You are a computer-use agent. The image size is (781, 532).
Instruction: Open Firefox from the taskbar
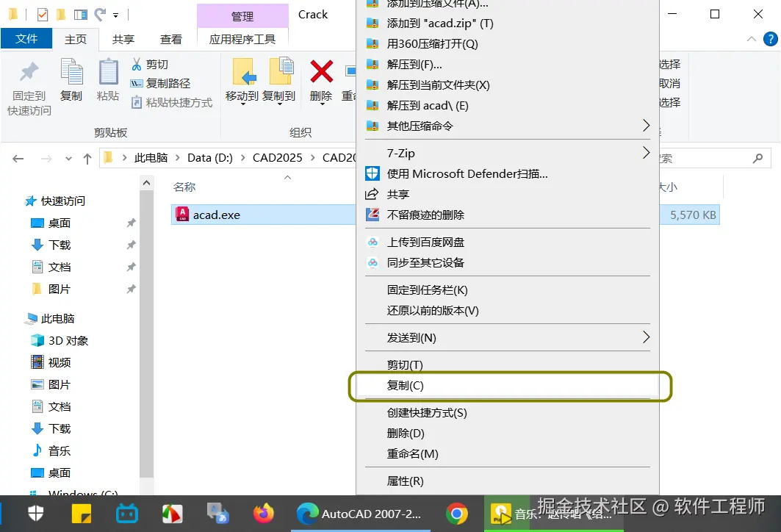pyautogui.click(x=264, y=514)
